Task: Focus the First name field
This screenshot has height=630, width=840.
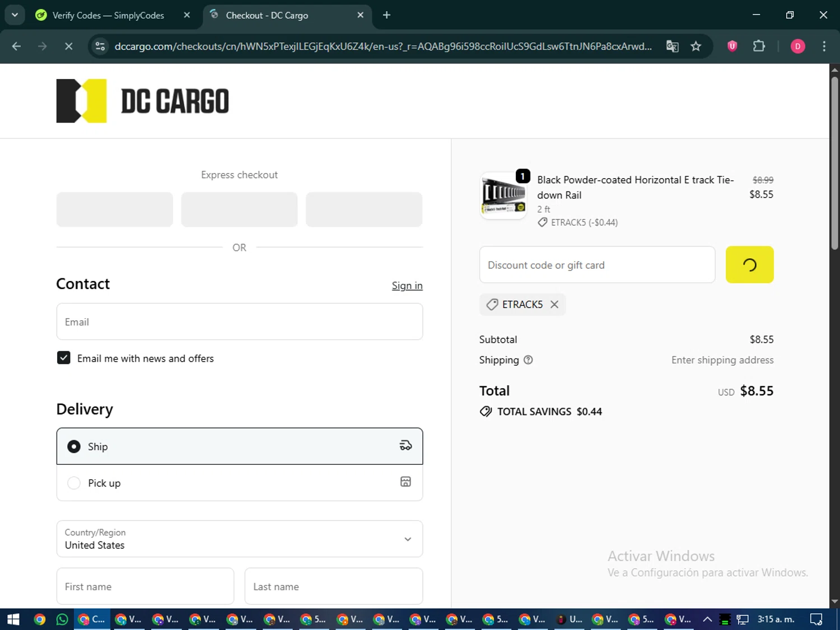Action: (x=145, y=586)
